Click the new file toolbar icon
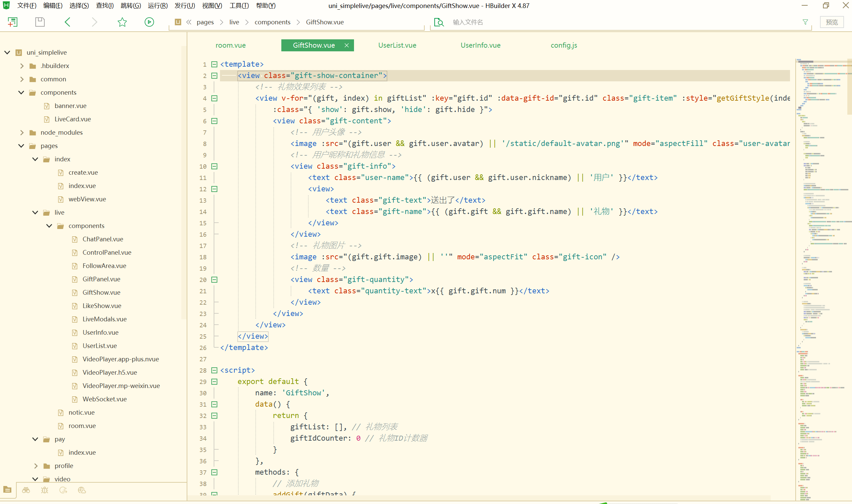Viewport: 852px width, 504px height. click(13, 22)
